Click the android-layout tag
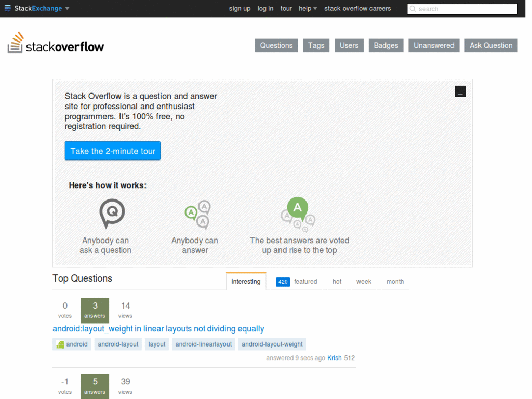 point(118,344)
